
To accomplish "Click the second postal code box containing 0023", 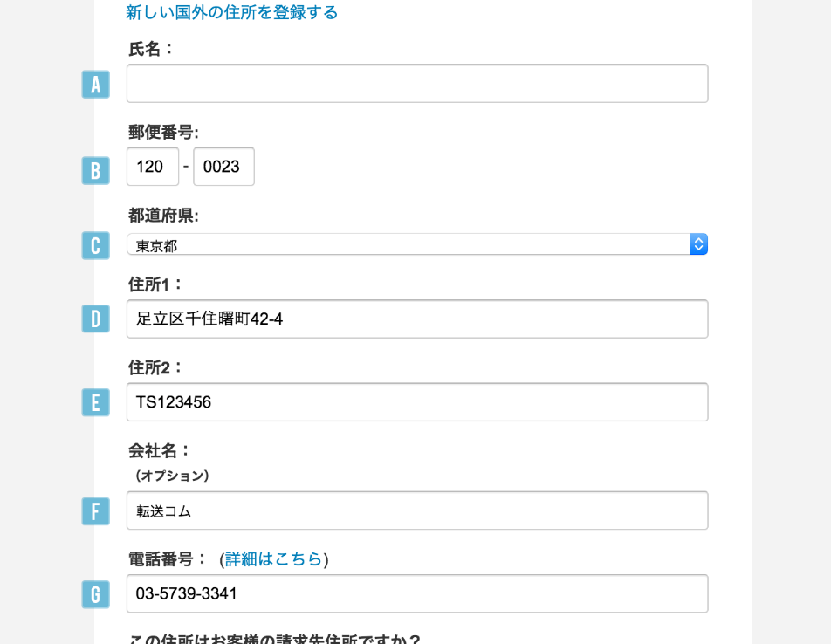I will [x=223, y=167].
